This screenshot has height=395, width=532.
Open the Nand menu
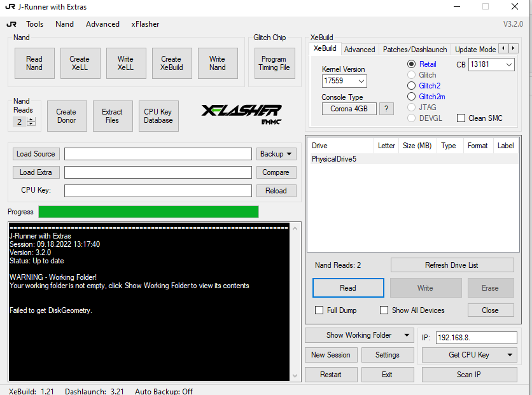pyautogui.click(x=64, y=24)
